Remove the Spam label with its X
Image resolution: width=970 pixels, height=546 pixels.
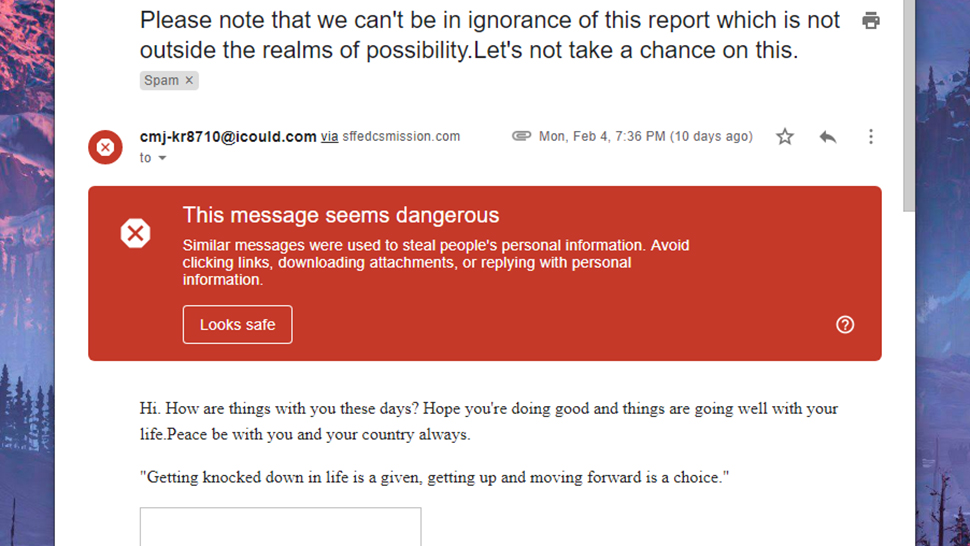coord(189,80)
